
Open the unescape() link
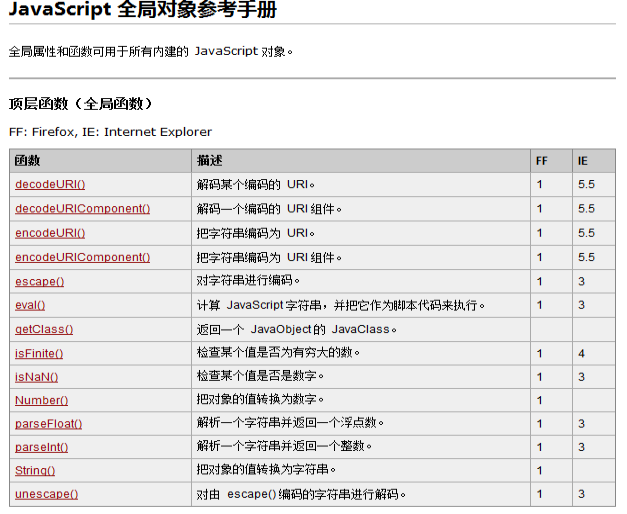(46, 494)
